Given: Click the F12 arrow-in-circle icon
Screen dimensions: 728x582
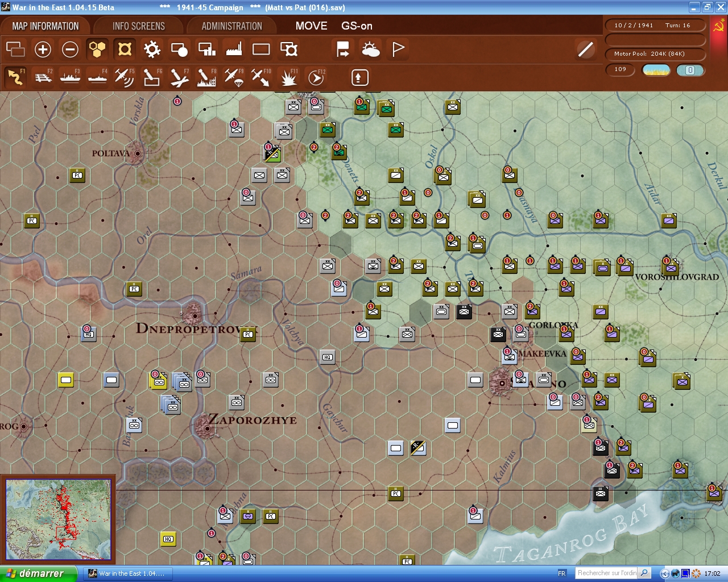Looking at the screenshot, I should tap(316, 77).
